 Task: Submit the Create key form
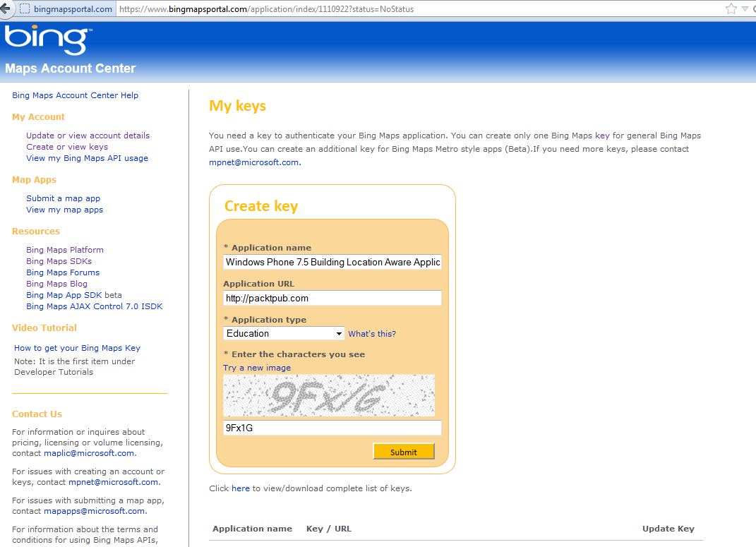coord(404,452)
